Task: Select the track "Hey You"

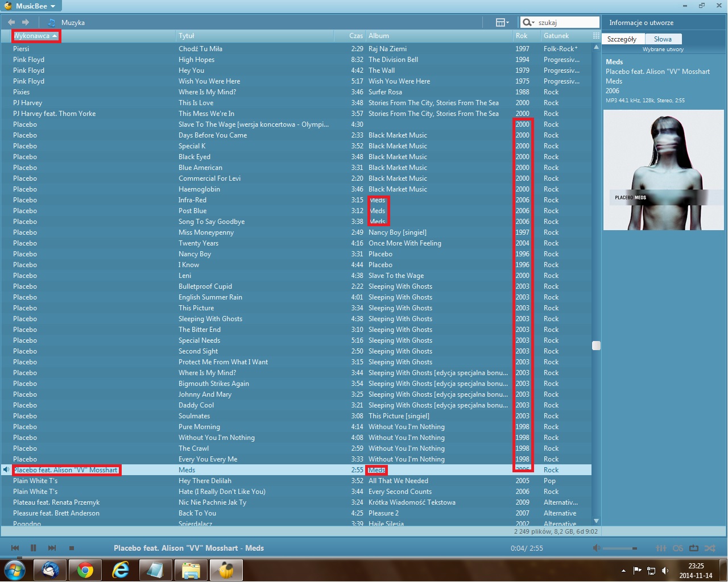Action: (191, 70)
